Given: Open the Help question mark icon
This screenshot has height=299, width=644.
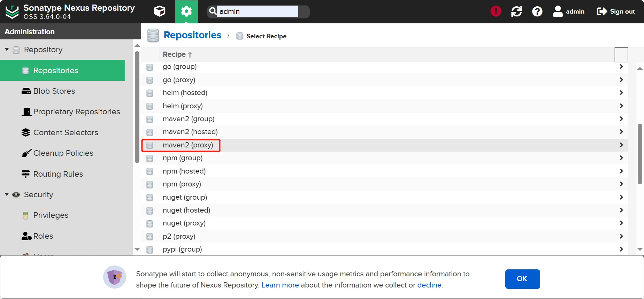Looking at the screenshot, I should 537,11.
